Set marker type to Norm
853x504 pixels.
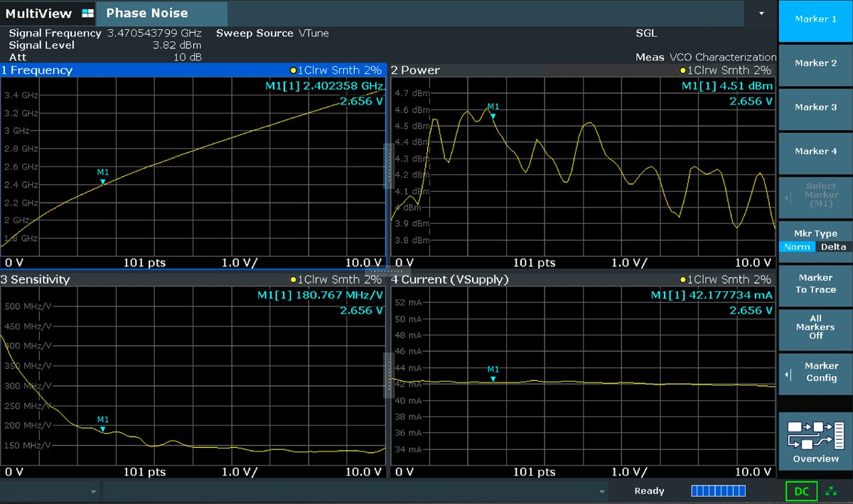pyautogui.click(x=797, y=247)
